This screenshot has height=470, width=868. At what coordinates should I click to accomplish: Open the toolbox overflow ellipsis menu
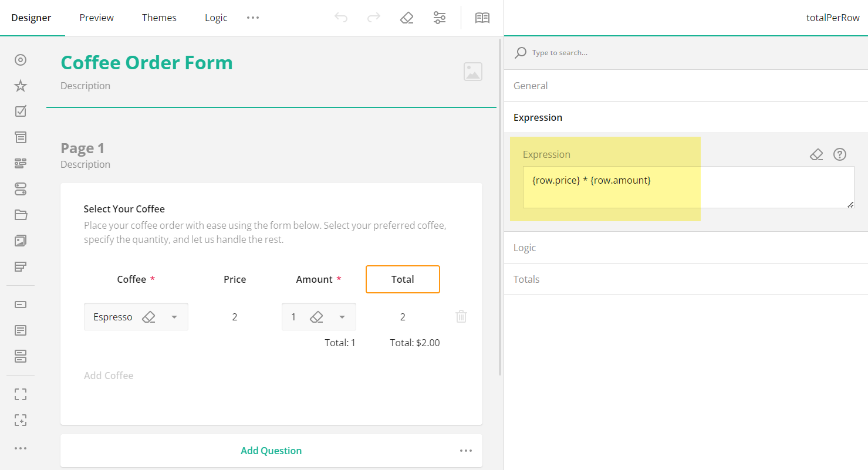coord(21,448)
